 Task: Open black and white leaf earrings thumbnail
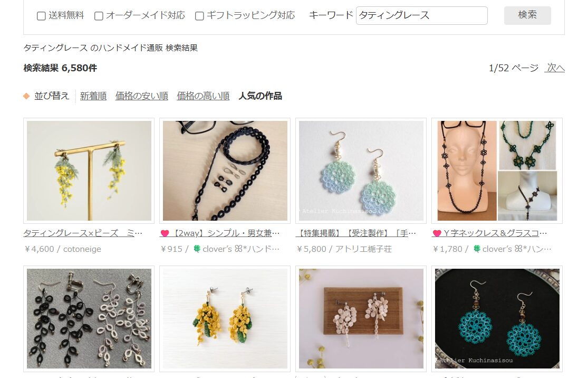(89, 318)
